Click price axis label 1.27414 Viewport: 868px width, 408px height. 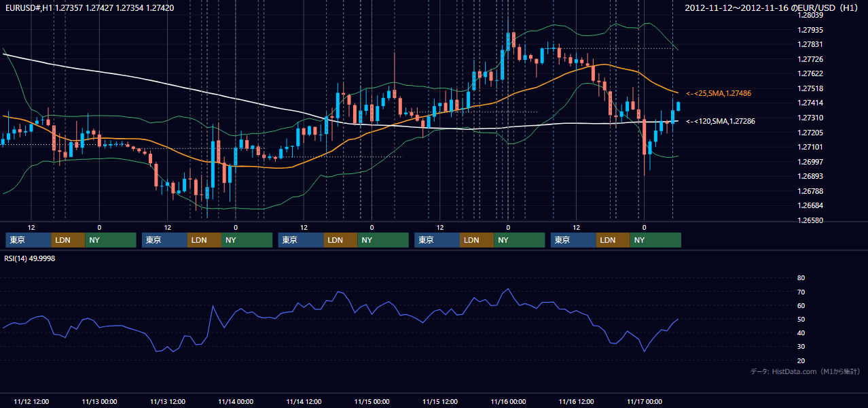click(811, 103)
